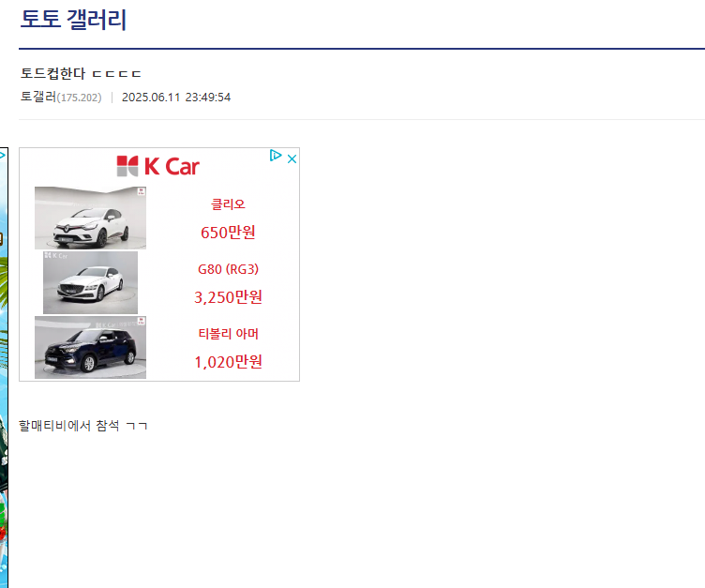
Task: Click the 650만원 price text
Action: coord(228,233)
